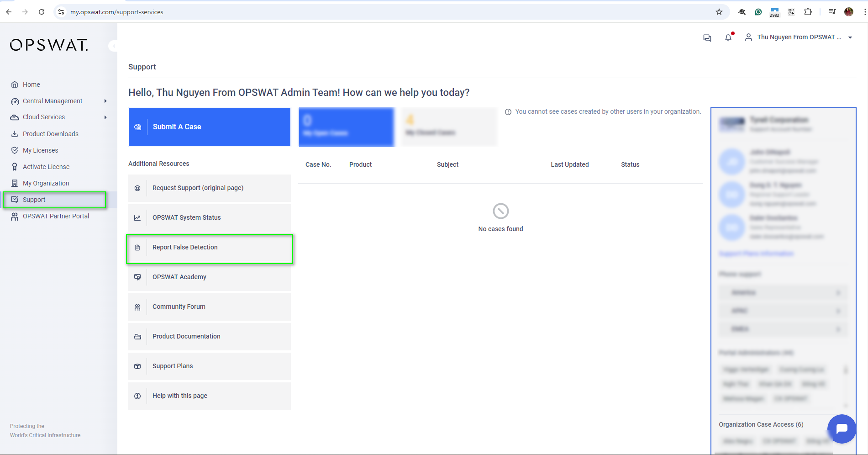Open Cloud Services in the sidebar

(x=44, y=117)
